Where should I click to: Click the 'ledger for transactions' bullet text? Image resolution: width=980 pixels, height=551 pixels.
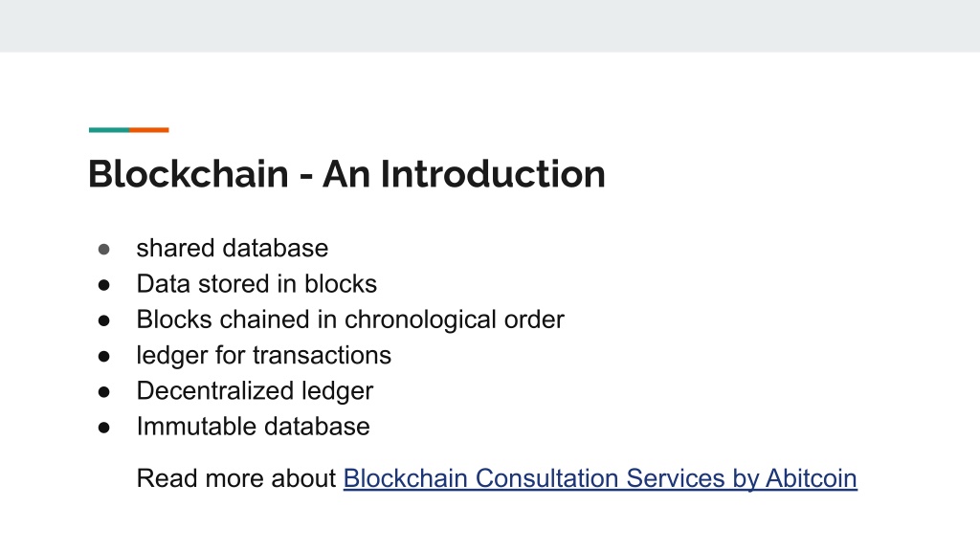click(x=264, y=355)
